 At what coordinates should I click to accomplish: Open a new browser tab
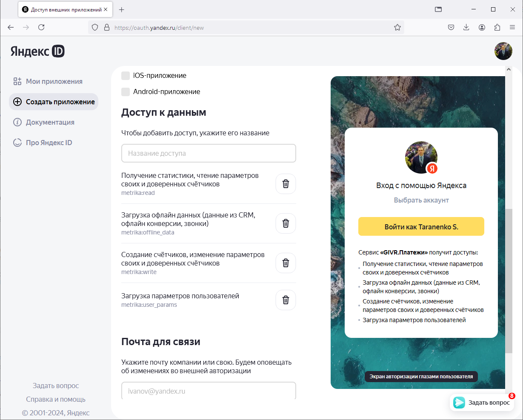click(122, 9)
